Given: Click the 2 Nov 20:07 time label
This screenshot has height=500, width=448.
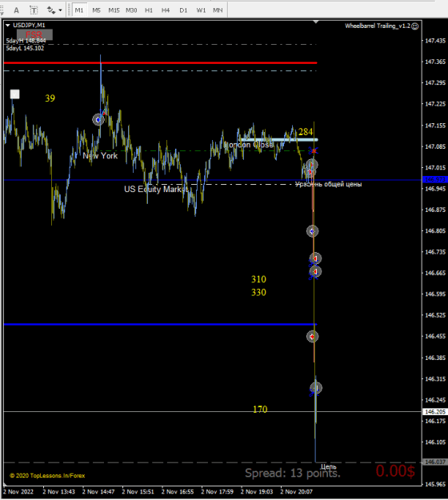Looking at the screenshot, I should [296, 492].
